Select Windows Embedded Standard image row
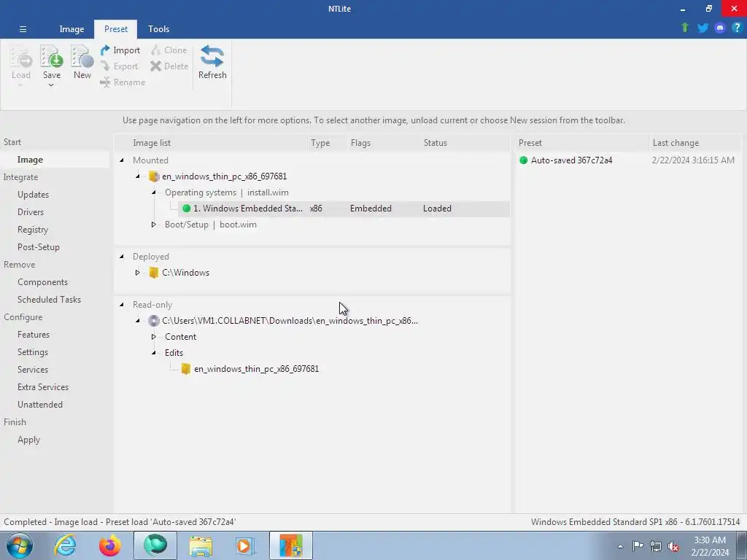 (x=344, y=209)
